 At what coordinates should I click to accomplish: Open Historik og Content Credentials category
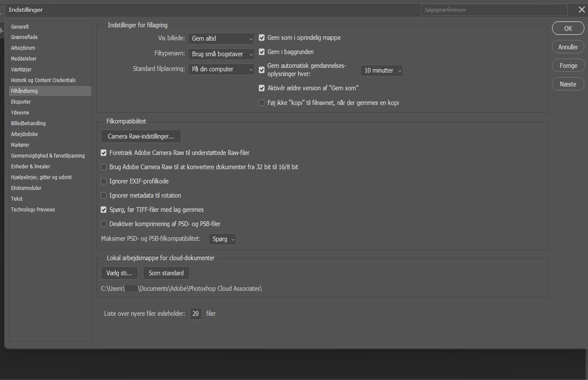pyautogui.click(x=50, y=80)
